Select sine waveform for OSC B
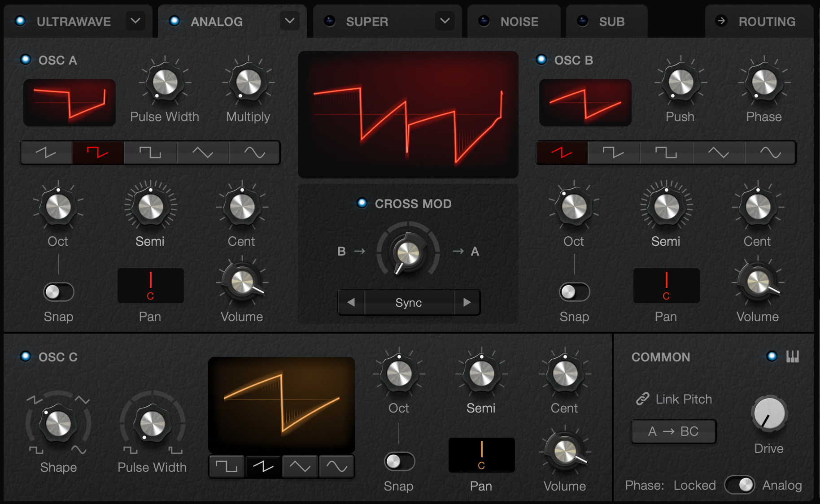820x504 pixels. (x=770, y=152)
